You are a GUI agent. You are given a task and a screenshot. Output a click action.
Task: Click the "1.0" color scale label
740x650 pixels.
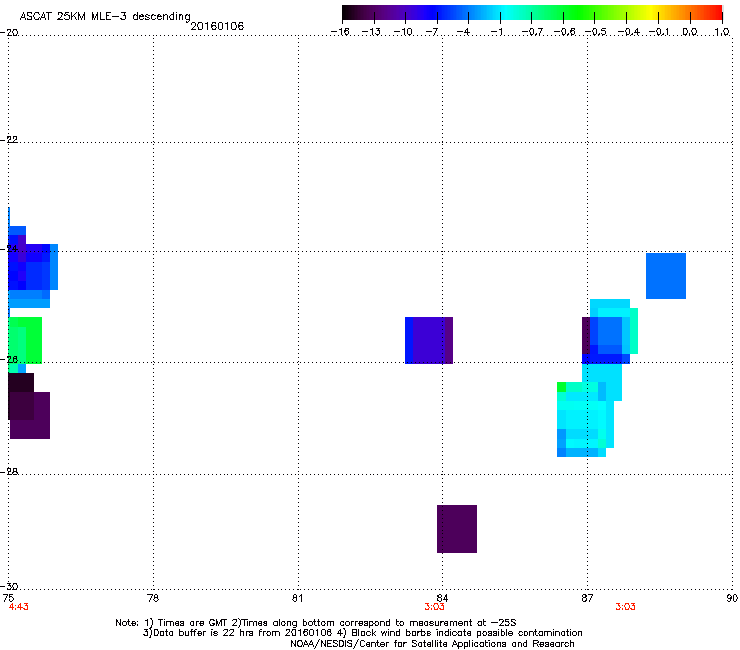click(722, 32)
